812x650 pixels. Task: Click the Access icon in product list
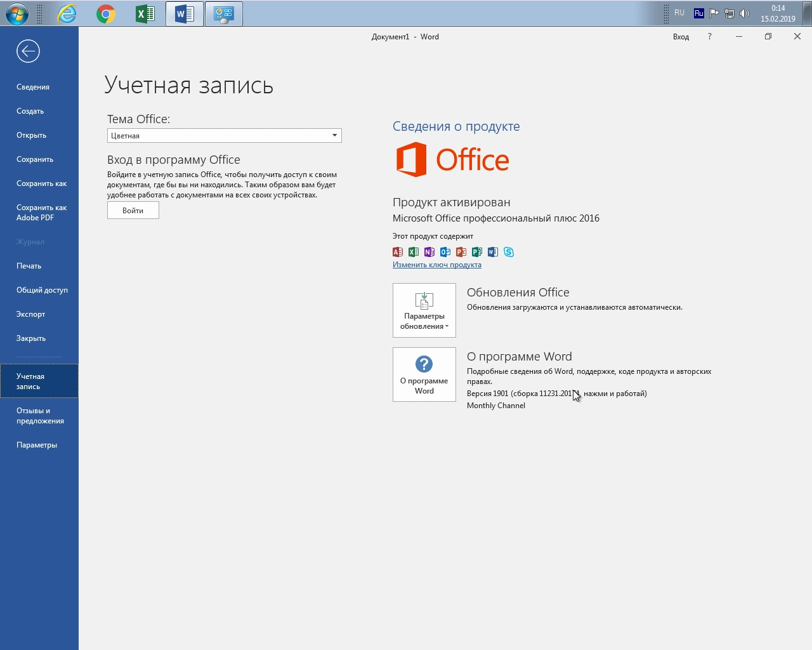[x=398, y=252]
